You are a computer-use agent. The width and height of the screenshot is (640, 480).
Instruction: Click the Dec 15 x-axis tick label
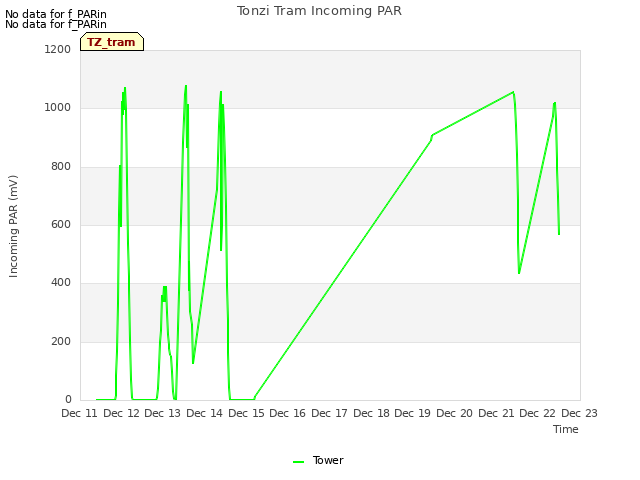246,413
